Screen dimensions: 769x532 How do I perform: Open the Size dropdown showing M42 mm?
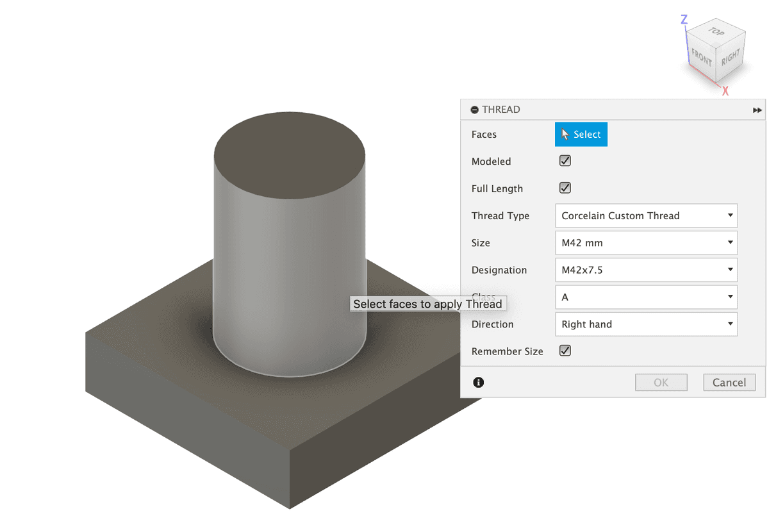[x=645, y=243]
